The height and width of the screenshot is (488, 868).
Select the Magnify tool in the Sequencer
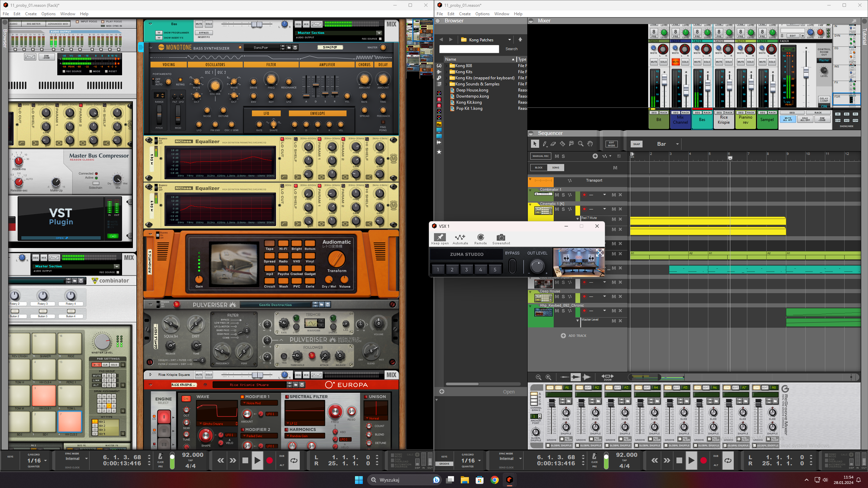[581, 144]
